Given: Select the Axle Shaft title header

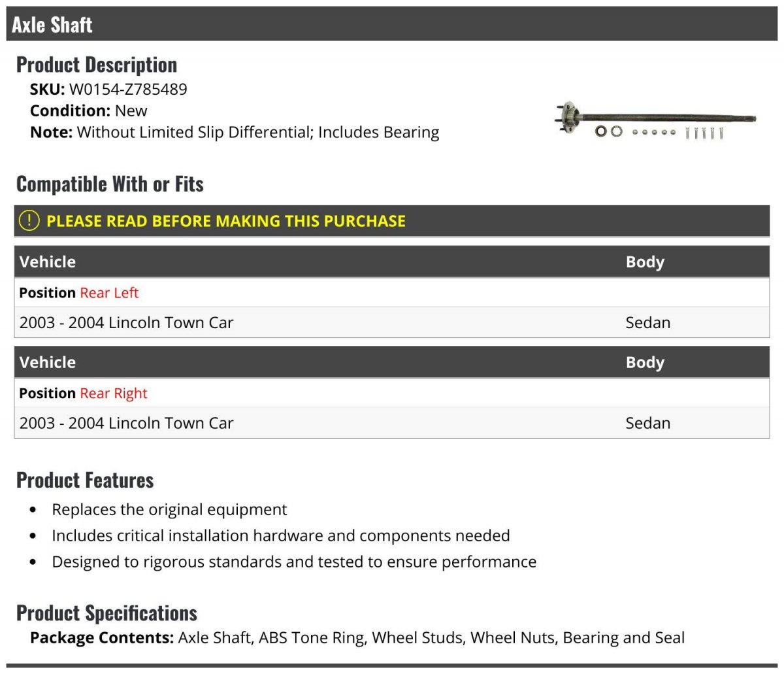Looking at the screenshot, I should click(x=52, y=25).
